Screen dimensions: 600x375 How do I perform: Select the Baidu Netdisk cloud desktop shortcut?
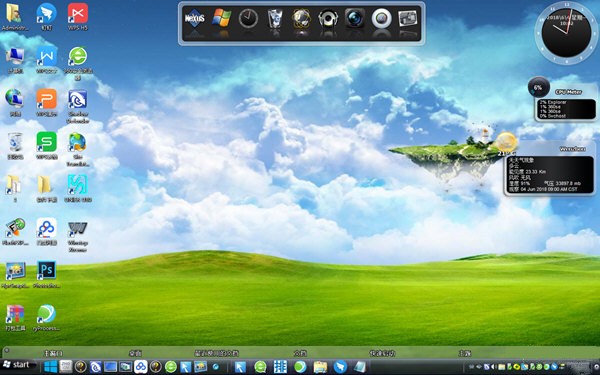coord(46,228)
